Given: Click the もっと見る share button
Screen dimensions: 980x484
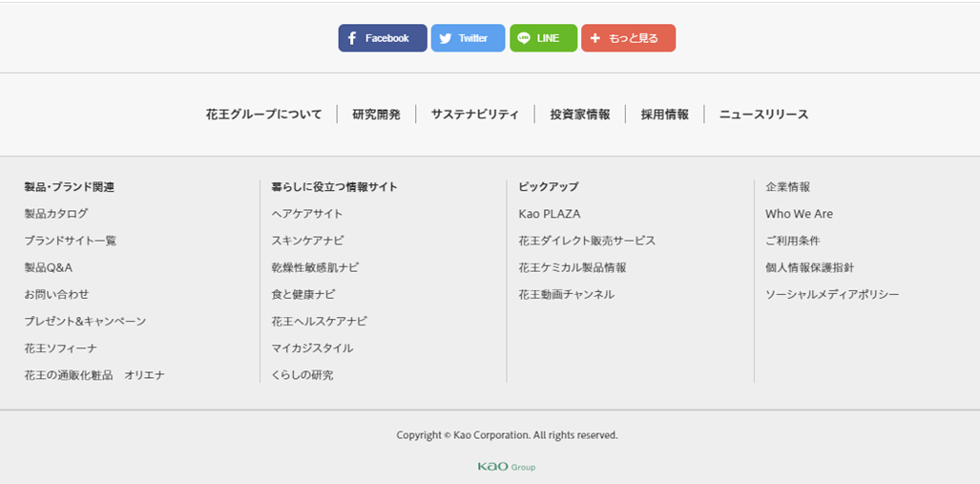Looking at the screenshot, I should click(x=628, y=38).
